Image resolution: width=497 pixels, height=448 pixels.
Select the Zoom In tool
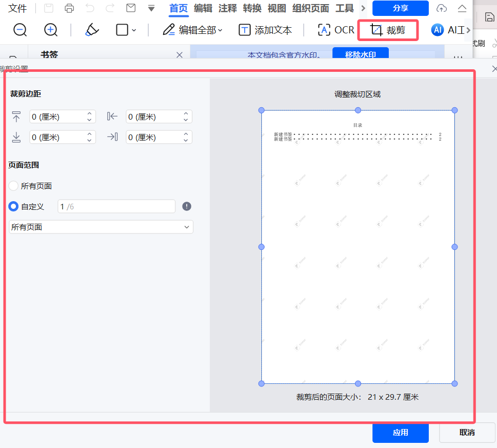[x=50, y=30]
